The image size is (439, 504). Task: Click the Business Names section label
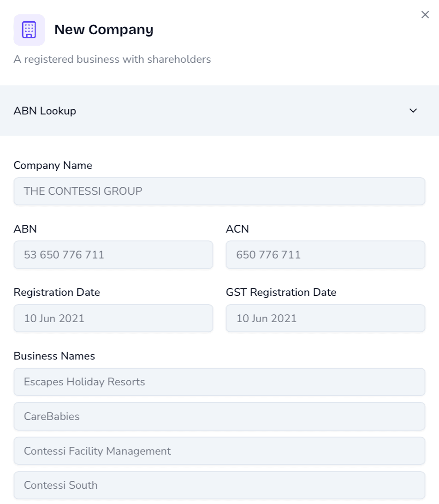pos(54,356)
